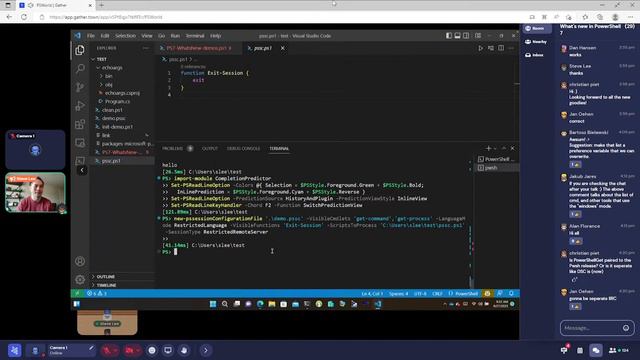Open the File menu
The width and height of the screenshot is (640, 360).
(x=91, y=36)
